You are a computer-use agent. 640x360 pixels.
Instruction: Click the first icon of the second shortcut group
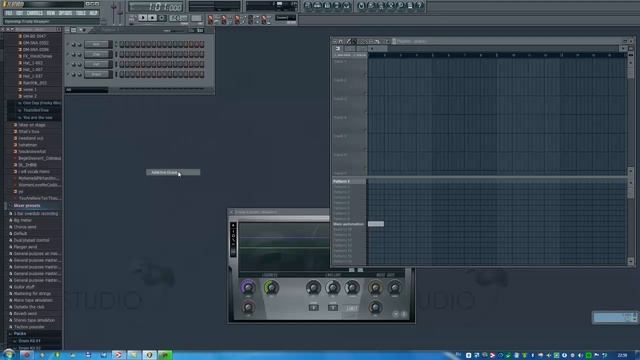[x=361, y=6]
